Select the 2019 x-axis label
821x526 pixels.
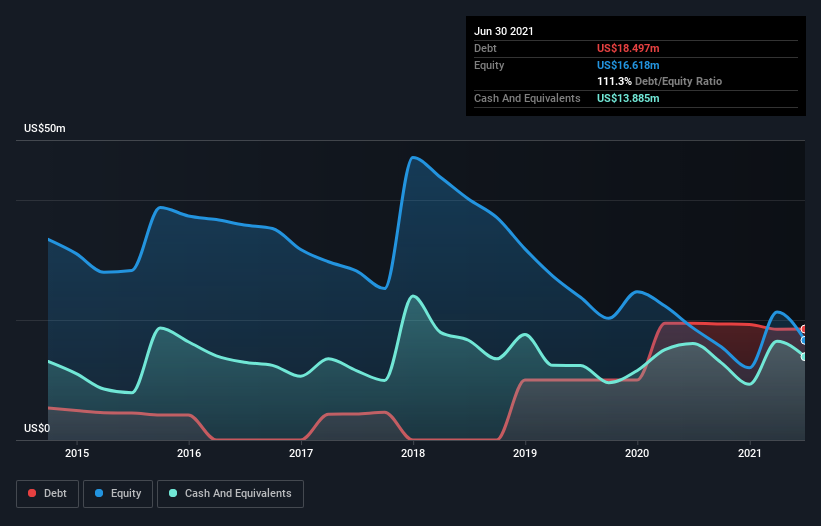click(525, 453)
